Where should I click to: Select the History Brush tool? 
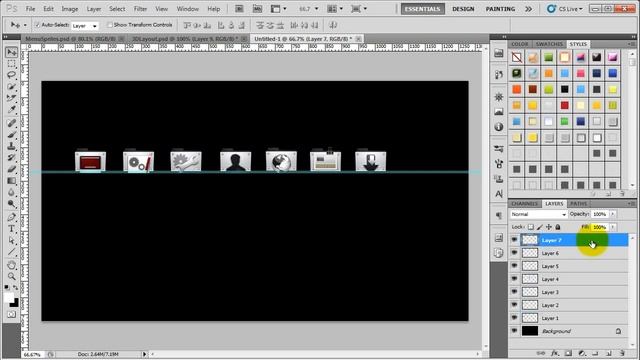click(x=11, y=157)
